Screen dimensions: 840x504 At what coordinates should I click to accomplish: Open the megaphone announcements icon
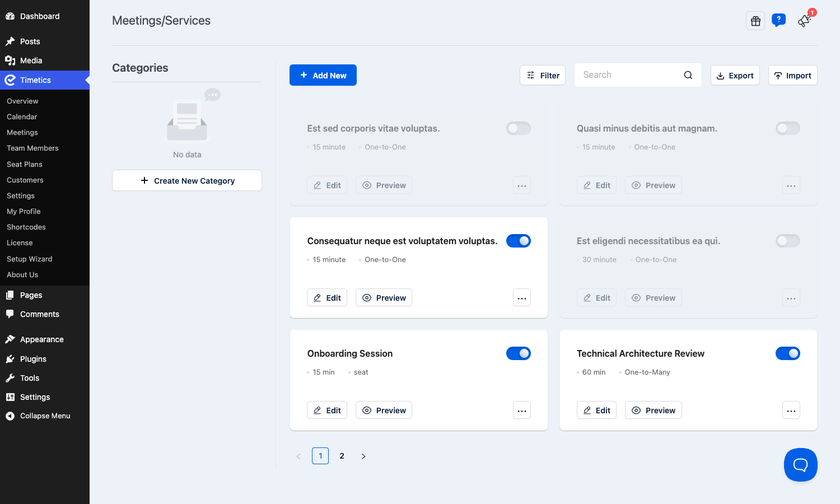pos(805,20)
